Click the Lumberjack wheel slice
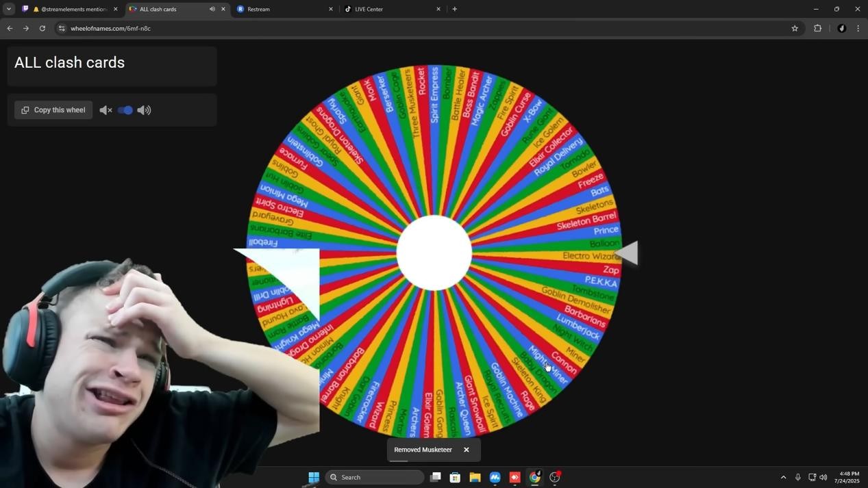Image resolution: width=868 pixels, height=488 pixels. [x=579, y=326]
